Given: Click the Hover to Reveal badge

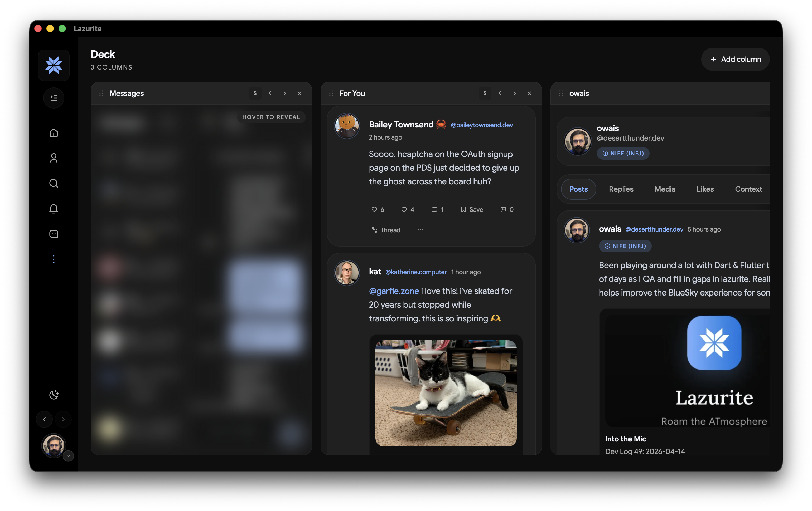Looking at the screenshot, I should [x=271, y=117].
